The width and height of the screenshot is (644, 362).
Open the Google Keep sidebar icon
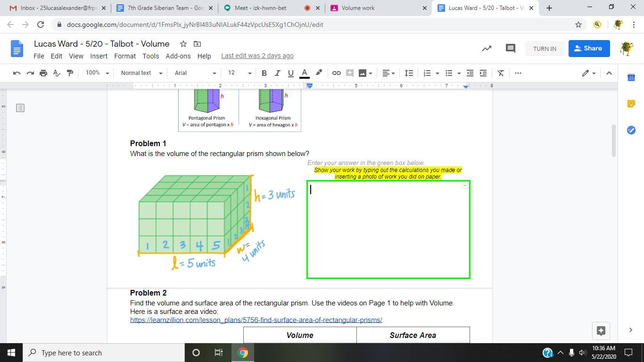pos(631,104)
